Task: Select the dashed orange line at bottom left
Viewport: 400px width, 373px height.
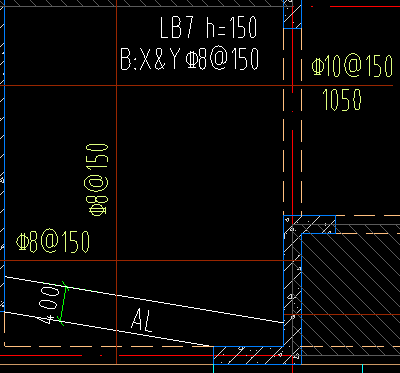Action: click(x=108, y=347)
